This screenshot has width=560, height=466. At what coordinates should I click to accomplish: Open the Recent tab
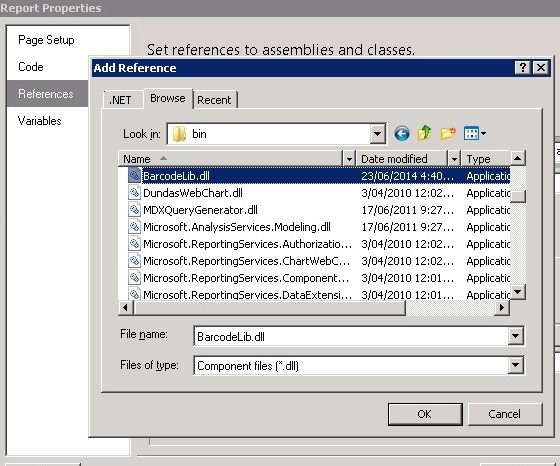[214, 100]
